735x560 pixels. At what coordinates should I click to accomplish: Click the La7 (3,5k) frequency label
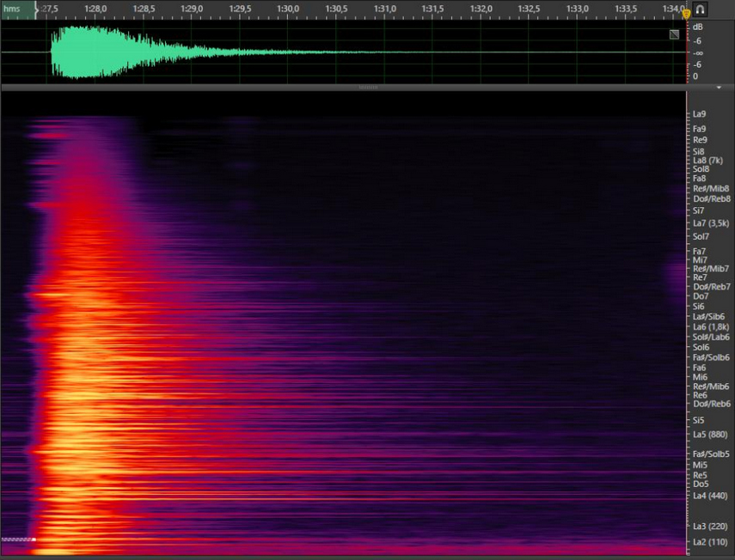[711, 223]
